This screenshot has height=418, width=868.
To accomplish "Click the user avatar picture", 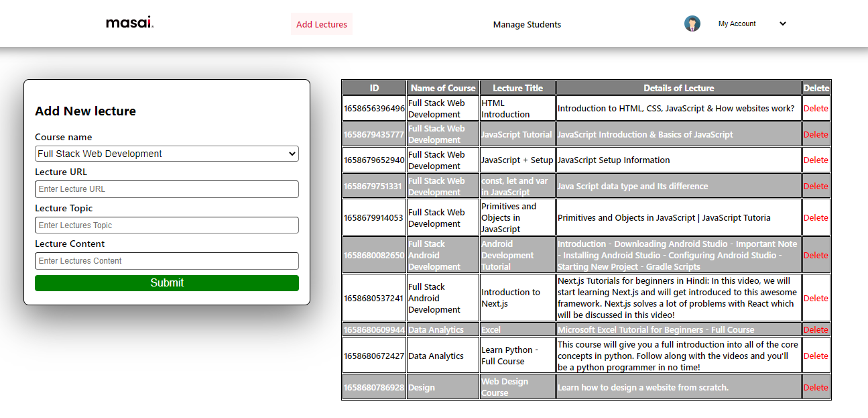I will tap(692, 24).
